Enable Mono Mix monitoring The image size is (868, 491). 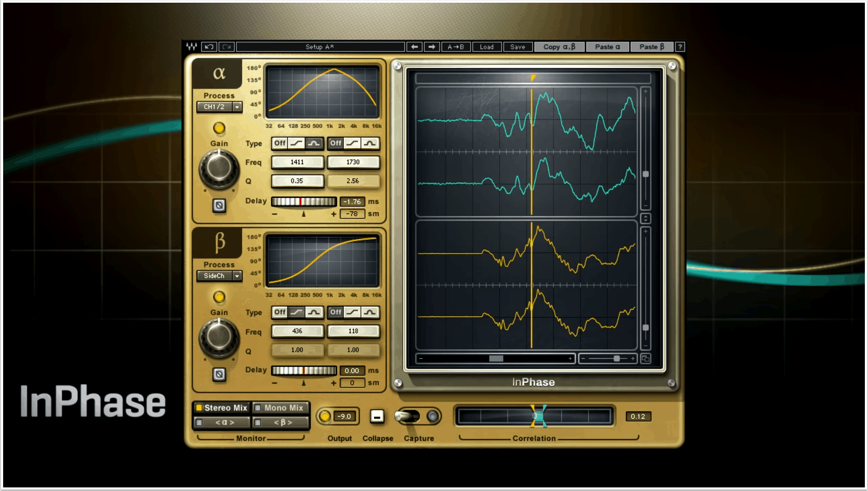281,408
